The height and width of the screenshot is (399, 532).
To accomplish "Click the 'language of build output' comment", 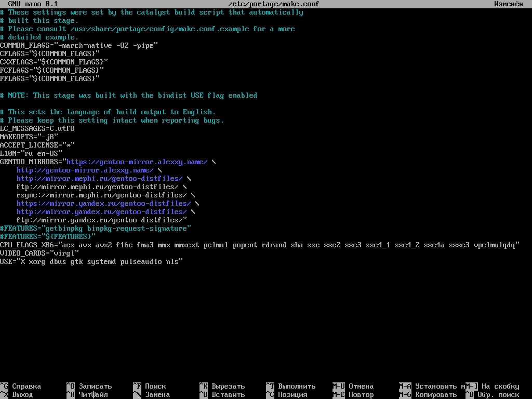I will click(x=108, y=112).
